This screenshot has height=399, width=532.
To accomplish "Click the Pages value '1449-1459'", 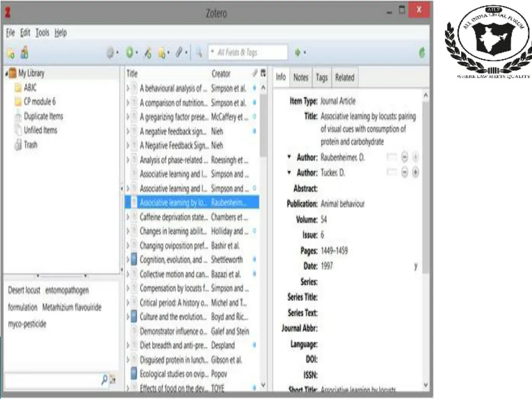I will pos(334,250).
